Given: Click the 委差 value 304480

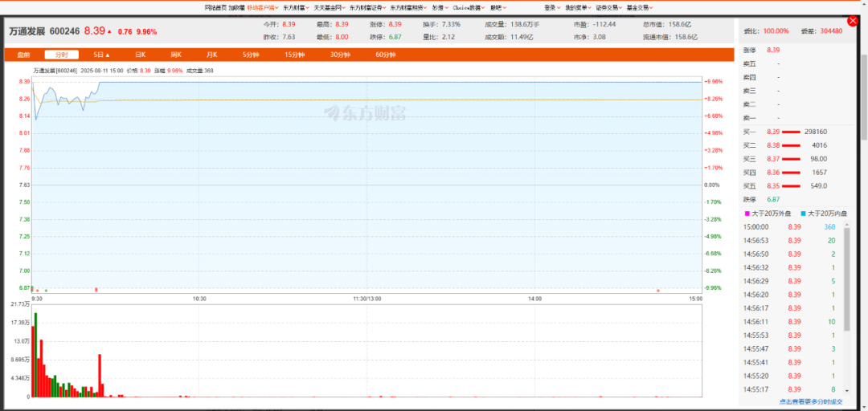Looking at the screenshot, I should 832,31.
